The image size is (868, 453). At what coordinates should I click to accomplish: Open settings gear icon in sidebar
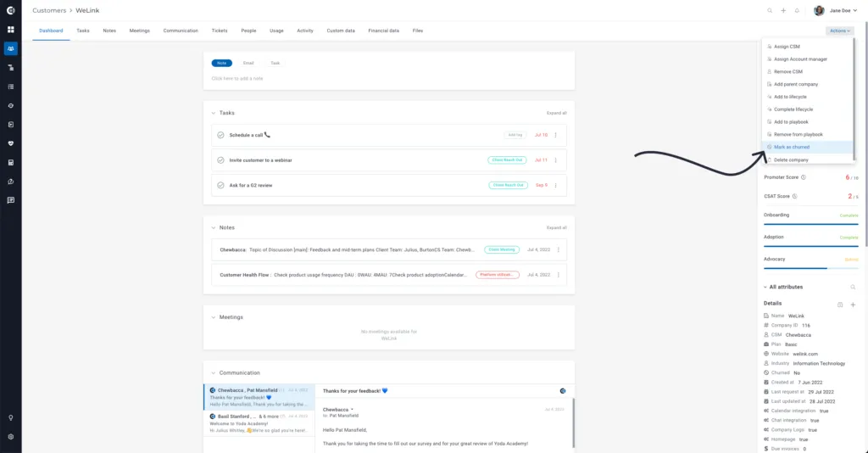(x=10, y=436)
